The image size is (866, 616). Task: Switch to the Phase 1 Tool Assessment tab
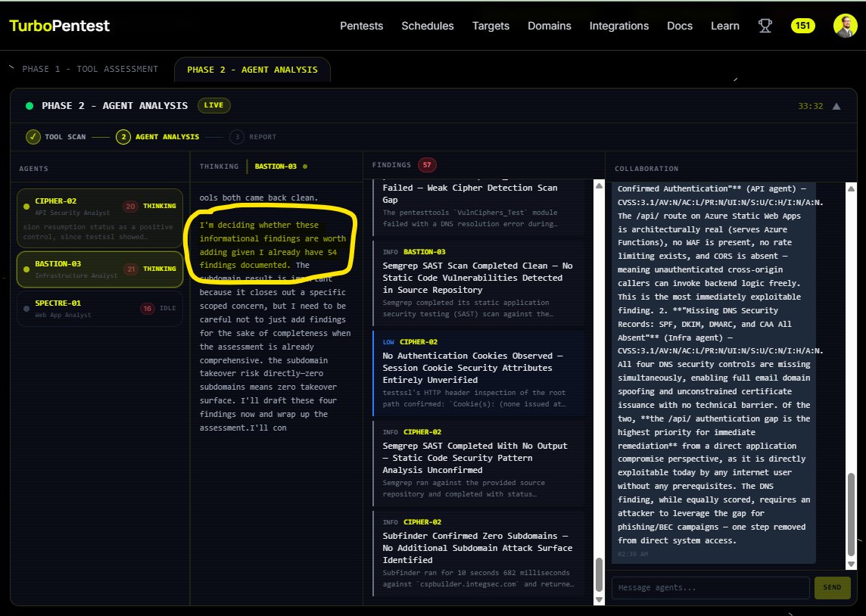(91, 68)
